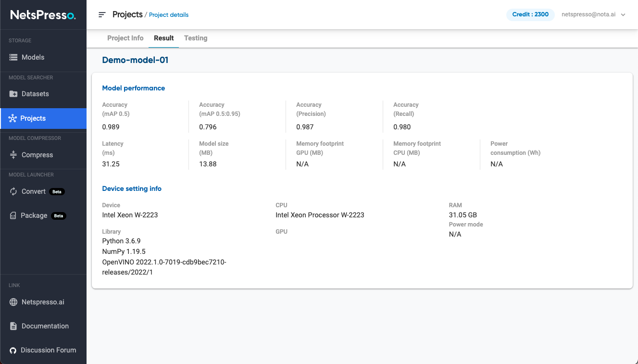Click the Compress icon in sidebar
This screenshot has height=364, width=638.
coord(13,155)
